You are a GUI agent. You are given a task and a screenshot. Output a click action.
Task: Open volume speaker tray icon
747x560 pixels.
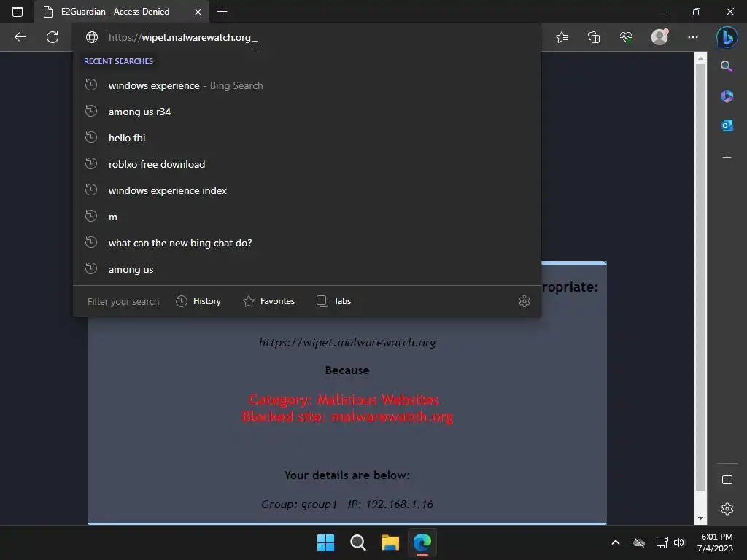tap(679, 542)
